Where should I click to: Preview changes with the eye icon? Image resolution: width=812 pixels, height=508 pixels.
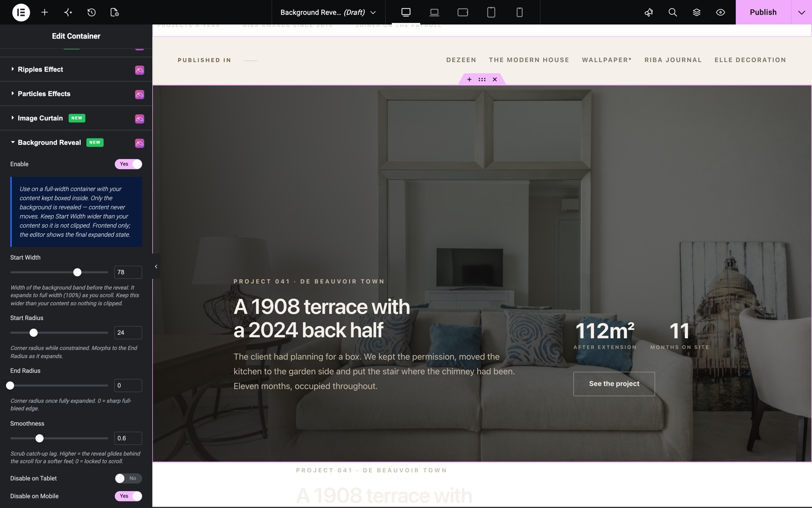720,12
